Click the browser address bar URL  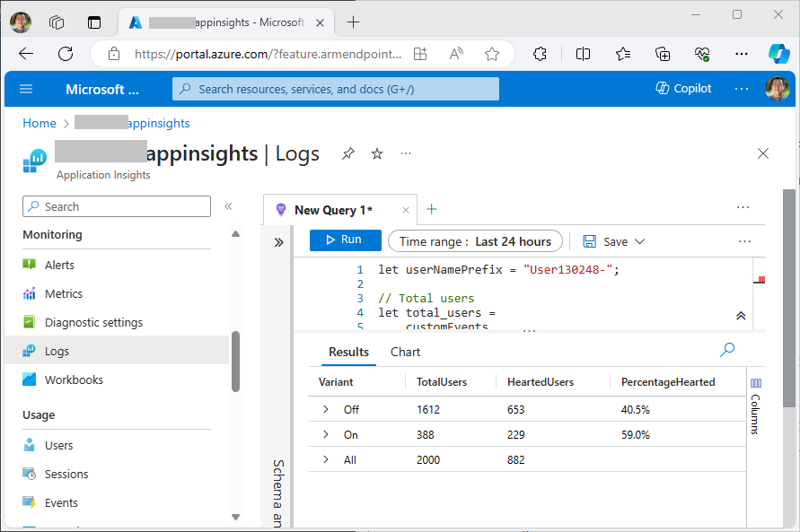[268, 54]
